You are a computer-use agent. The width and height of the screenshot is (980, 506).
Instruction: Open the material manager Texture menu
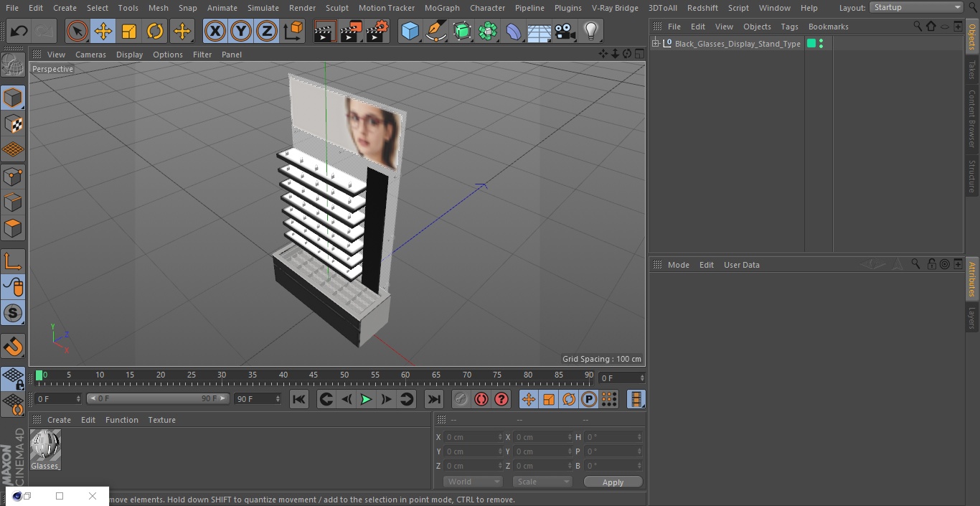161,420
